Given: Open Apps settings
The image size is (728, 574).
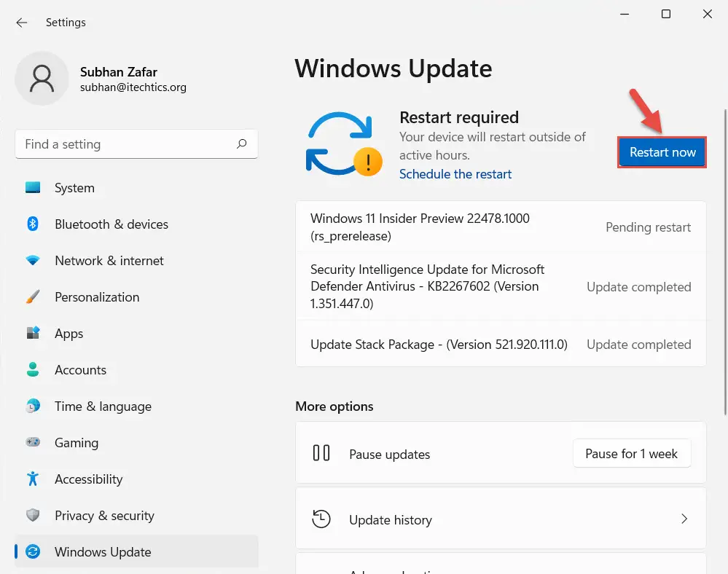Looking at the screenshot, I should (x=136, y=333).
